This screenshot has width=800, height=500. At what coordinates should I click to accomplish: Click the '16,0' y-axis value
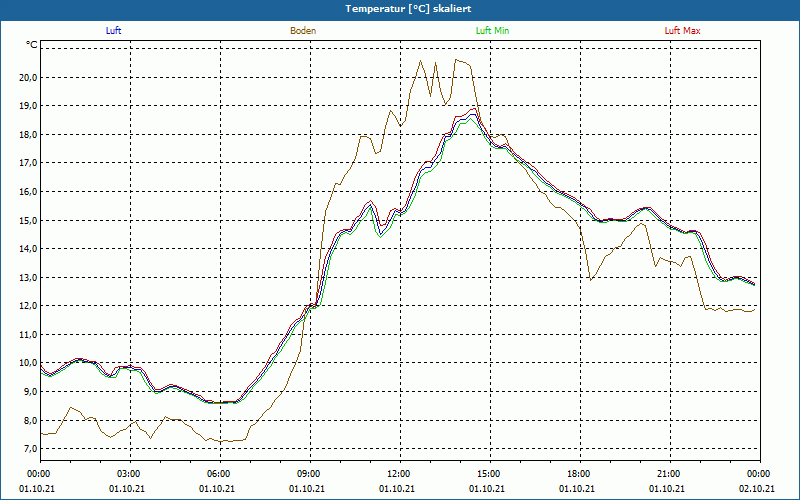tap(29, 192)
